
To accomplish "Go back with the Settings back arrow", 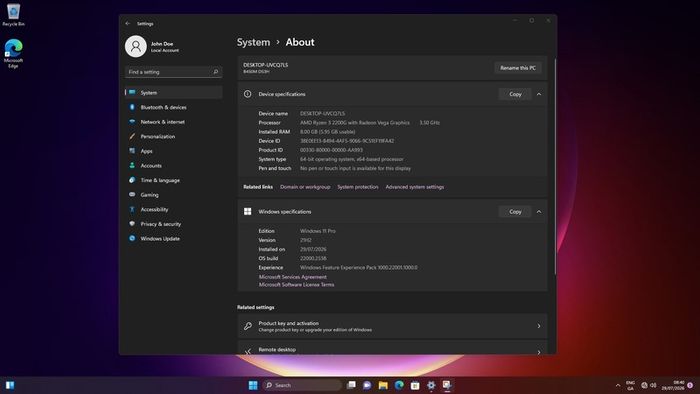I will pyautogui.click(x=128, y=23).
